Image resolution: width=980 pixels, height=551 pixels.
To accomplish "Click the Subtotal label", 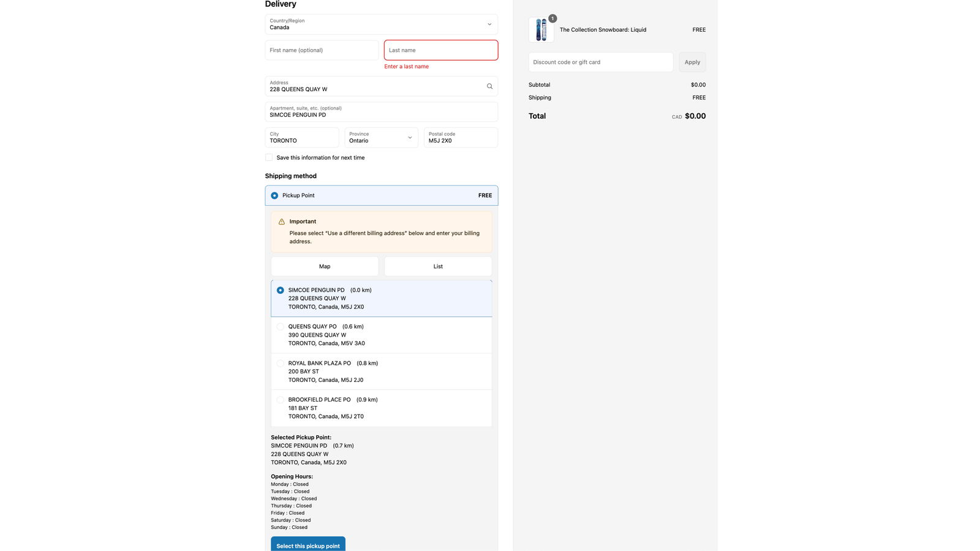I will tap(540, 85).
